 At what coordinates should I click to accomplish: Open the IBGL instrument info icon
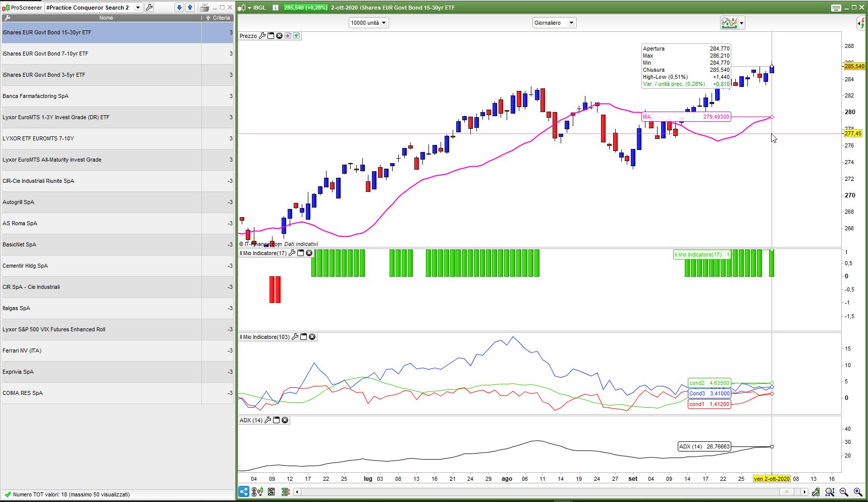[x=275, y=8]
